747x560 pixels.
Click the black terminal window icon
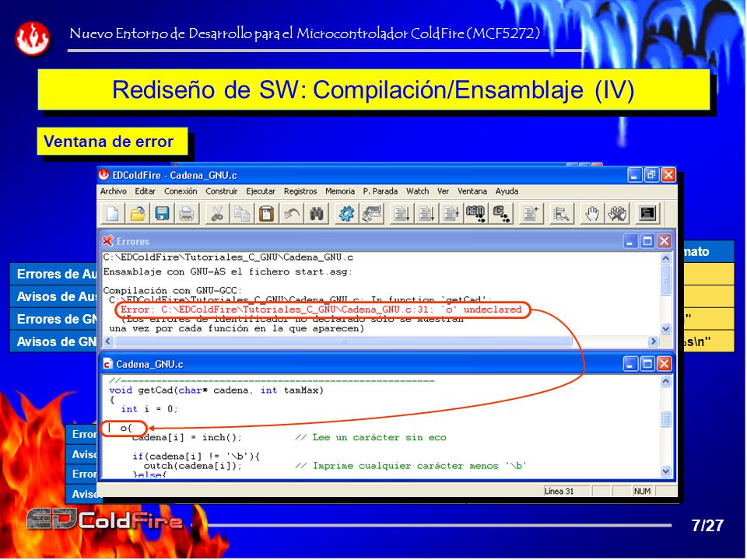[x=647, y=213]
